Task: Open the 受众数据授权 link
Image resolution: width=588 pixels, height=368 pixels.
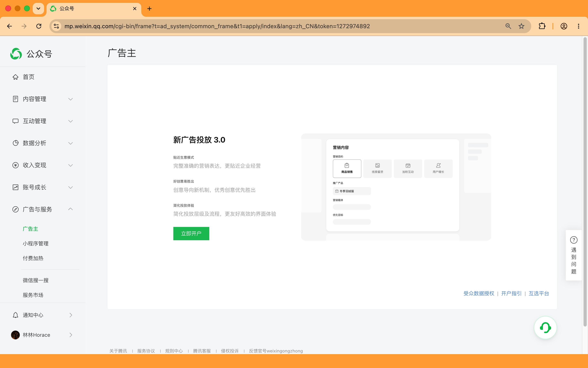Action: (x=479, y=293)
